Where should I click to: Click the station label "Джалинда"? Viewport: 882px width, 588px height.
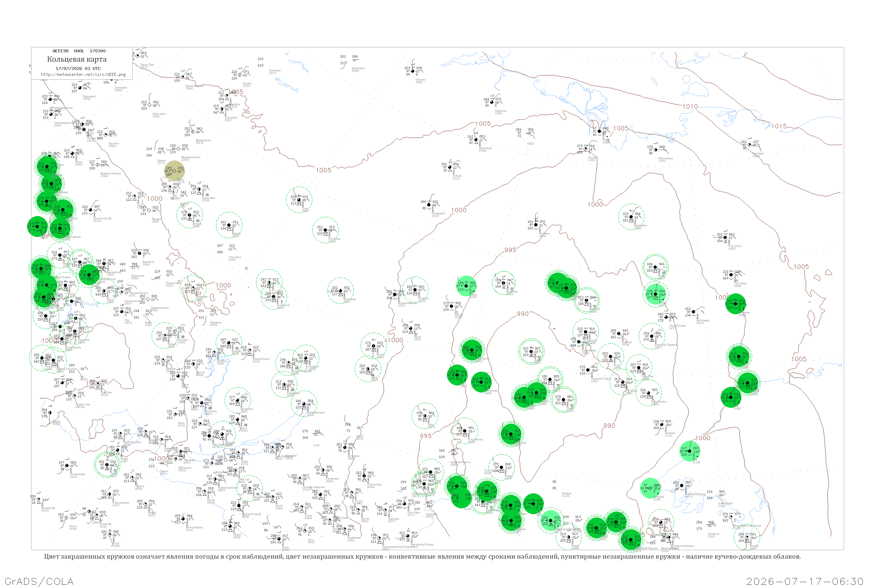[x=485, y=148]
